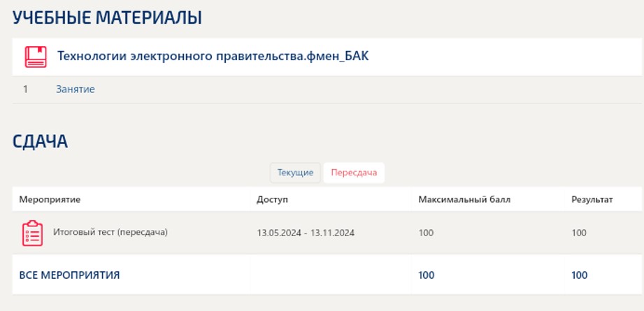
Task: Click the clipboard test icon
Action: click(x=33, y=233)
